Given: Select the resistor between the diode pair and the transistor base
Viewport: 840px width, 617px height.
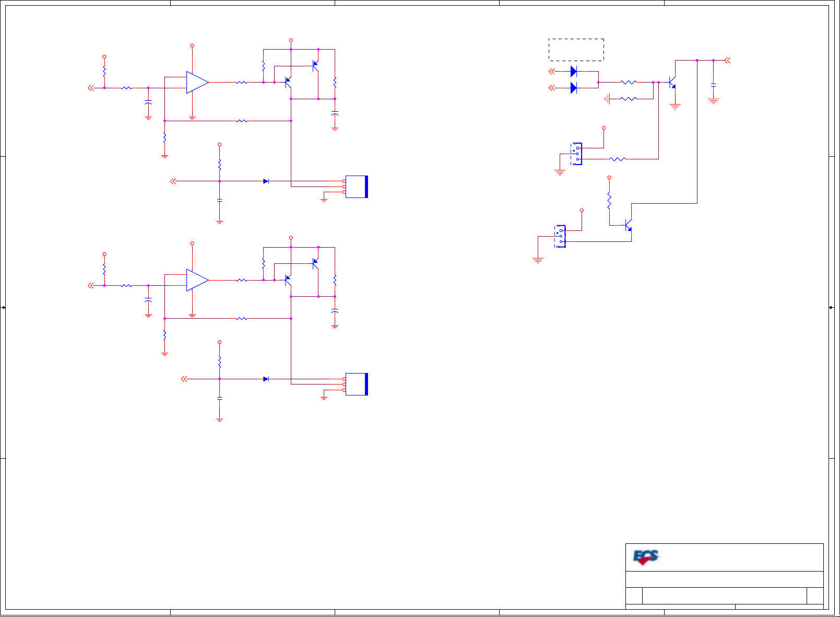Looking at the screenshot, I should (x=629, y=82).
